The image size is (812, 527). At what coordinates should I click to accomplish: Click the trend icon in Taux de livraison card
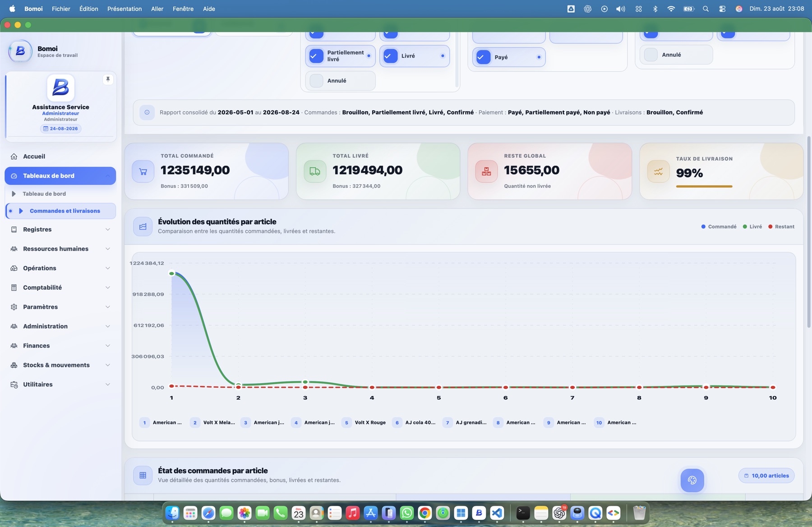pos(658,171)
